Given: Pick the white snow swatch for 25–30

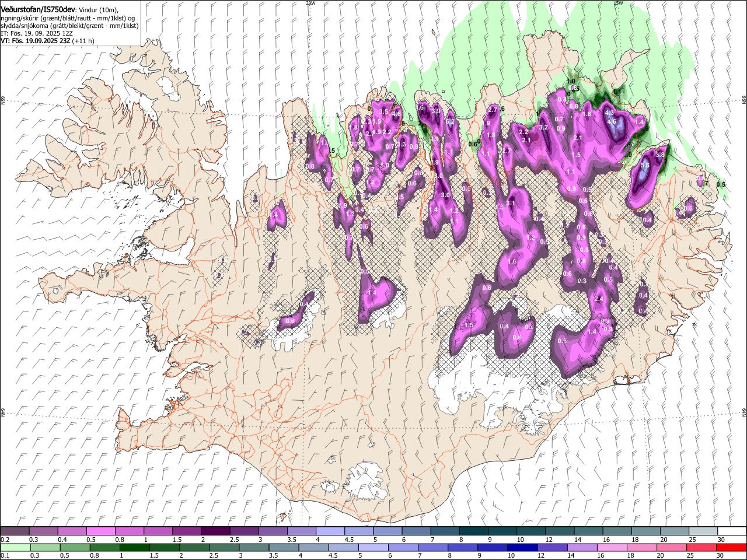Looking at the screenshot, I should pyautogui.click(x=703, y=531).
